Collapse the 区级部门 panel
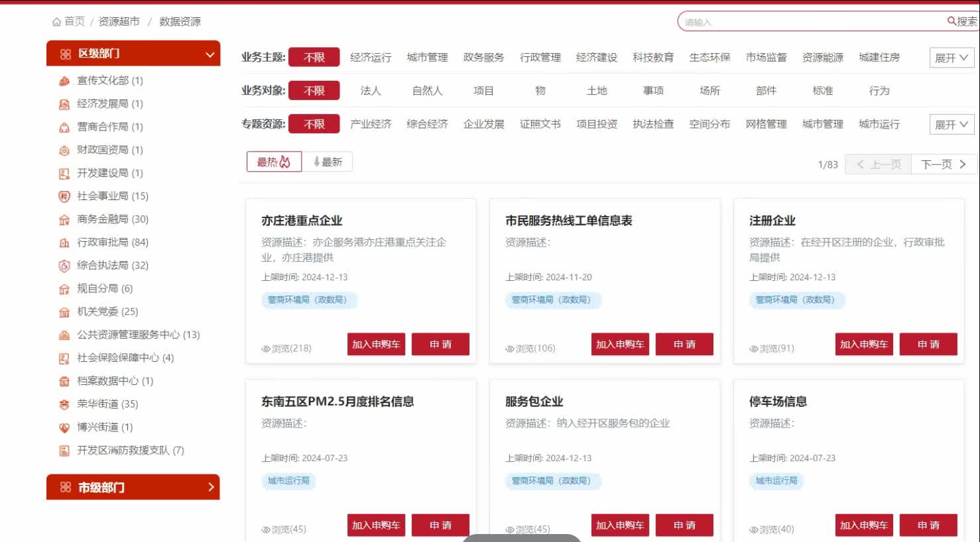The width and height of the screenshot is (980, 542). (x=210, y=54)
